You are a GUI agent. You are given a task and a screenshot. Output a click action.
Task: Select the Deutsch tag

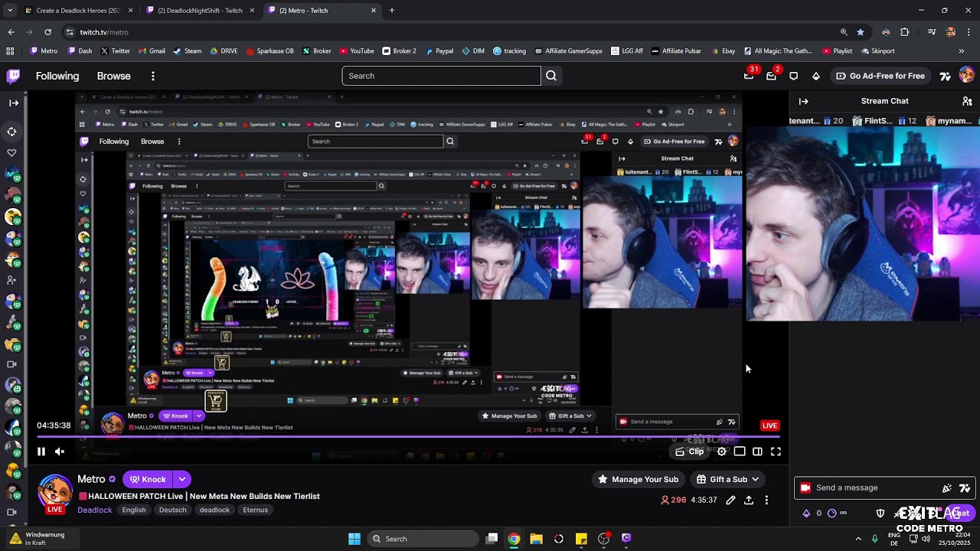tap(173, 510)
